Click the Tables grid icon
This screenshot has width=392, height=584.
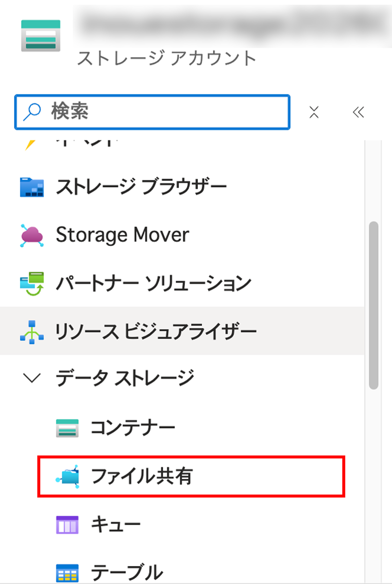[x=67, y=572]
